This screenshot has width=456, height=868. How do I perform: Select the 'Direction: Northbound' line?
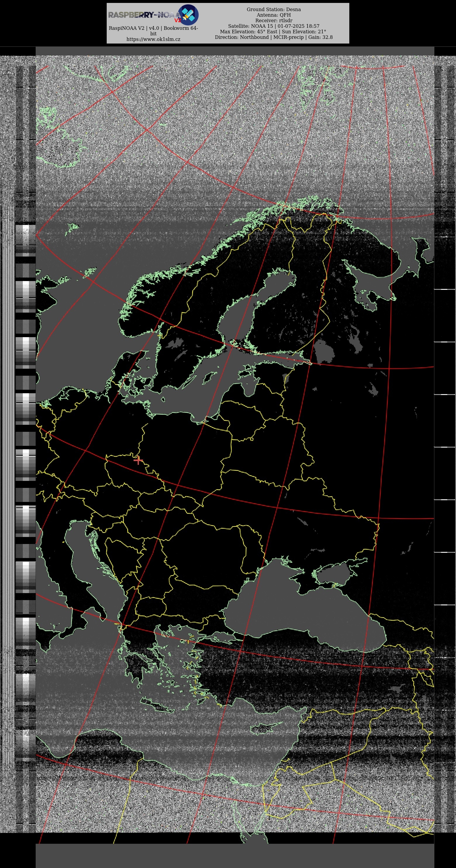(274, 37)
